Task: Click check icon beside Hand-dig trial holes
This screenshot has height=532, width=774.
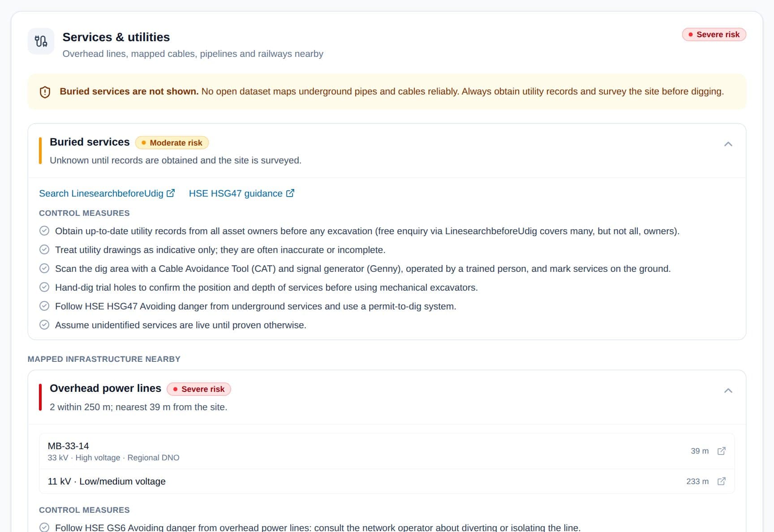Action: 44,287
